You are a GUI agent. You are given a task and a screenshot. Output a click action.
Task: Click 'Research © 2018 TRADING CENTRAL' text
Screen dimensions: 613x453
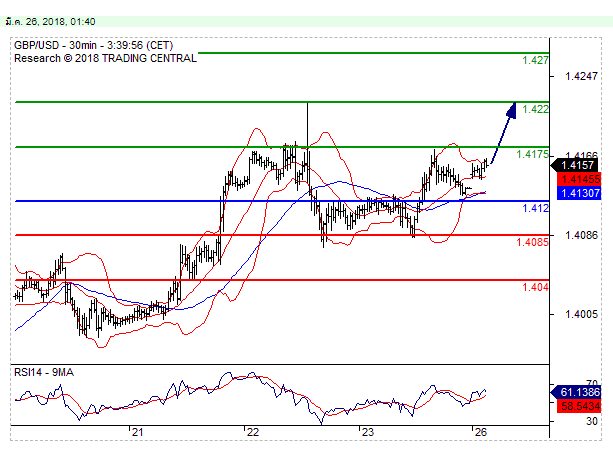coord(105,58)
